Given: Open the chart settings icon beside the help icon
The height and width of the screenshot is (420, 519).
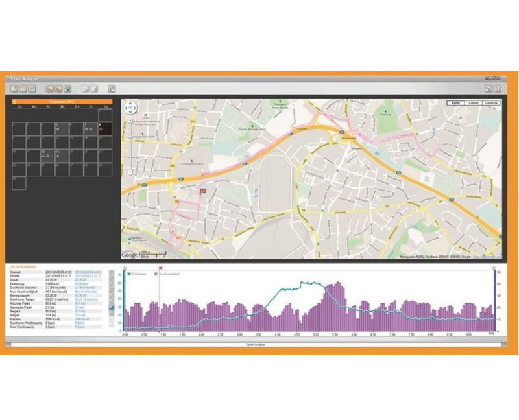Looking at the screenshot, I should pos(489,89).
